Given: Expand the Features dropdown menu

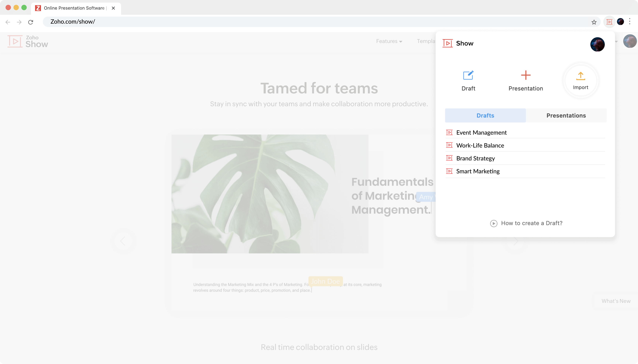Looking at the screenshot, I should pyautogui.click(x=388, y=41).
